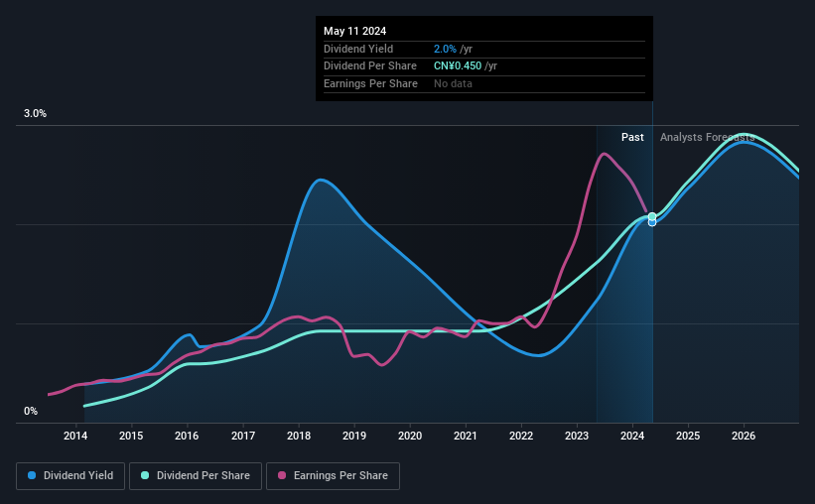
Task: Click the 2023 x-axis label
Action: click(577, 436)
